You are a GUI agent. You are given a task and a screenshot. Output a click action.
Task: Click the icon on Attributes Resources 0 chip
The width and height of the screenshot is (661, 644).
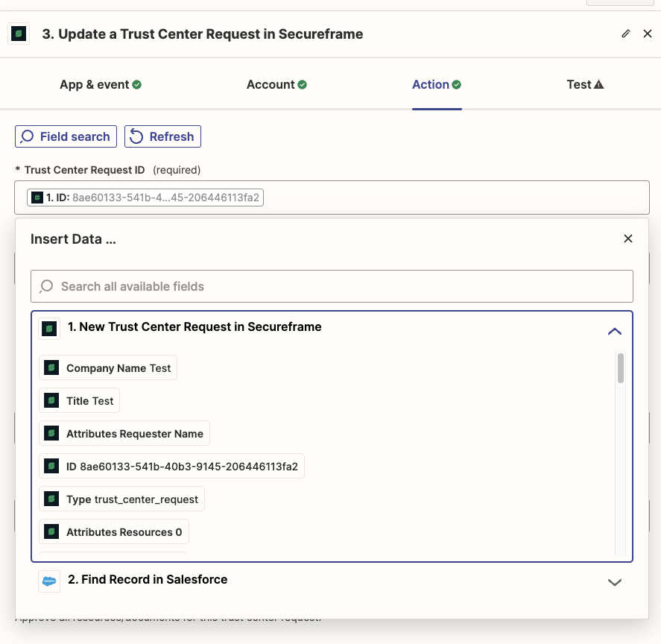pyautogui.click(x=51, y=531)
